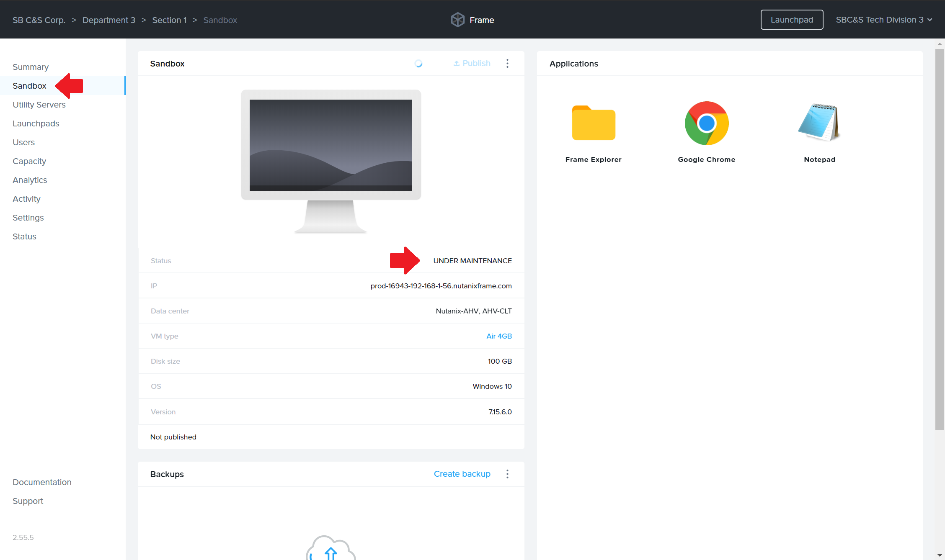This screenshot has height=560, width=945.
Task: Click the 7.15.6.0 version value
Action: coord(500,412)
